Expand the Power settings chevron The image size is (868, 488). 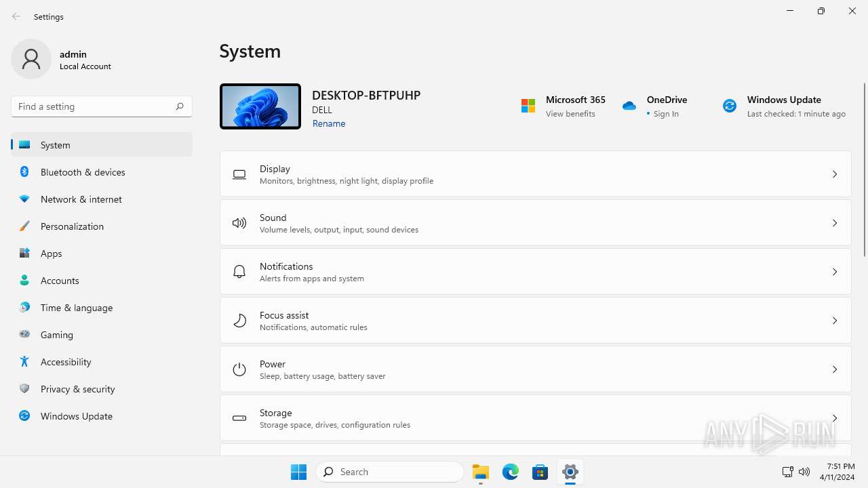(835, 369)
